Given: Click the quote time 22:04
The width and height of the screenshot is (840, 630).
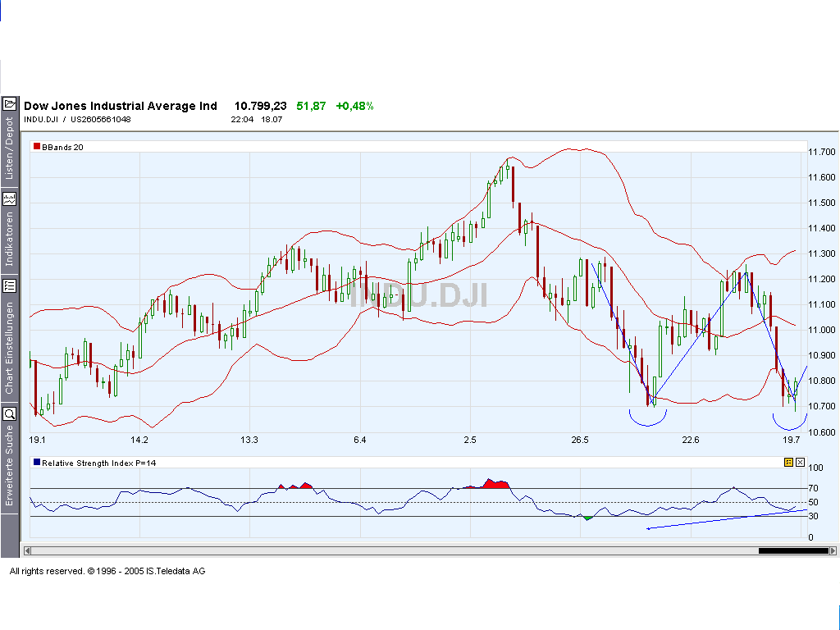Looking at the screenshot, I should click(242, 120).
